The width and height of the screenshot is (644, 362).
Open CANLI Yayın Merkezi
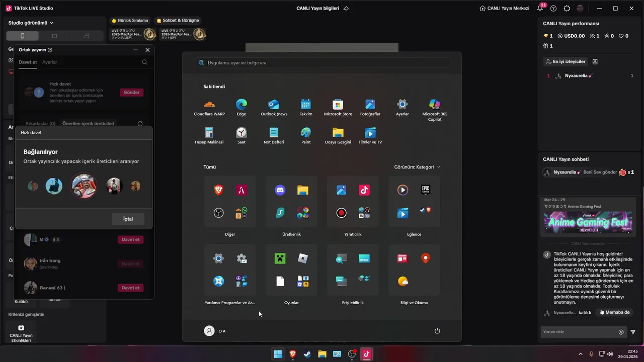tap(505, 9)
